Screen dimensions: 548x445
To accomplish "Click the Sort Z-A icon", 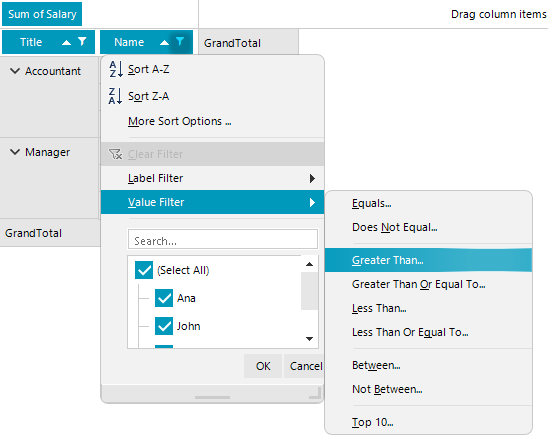I will 116,96.
